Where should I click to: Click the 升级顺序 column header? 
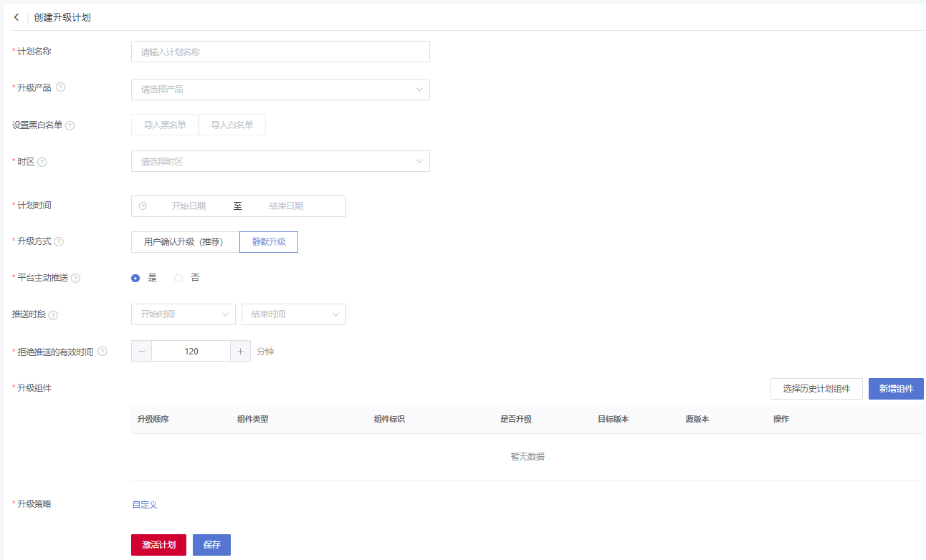(153, 419)
